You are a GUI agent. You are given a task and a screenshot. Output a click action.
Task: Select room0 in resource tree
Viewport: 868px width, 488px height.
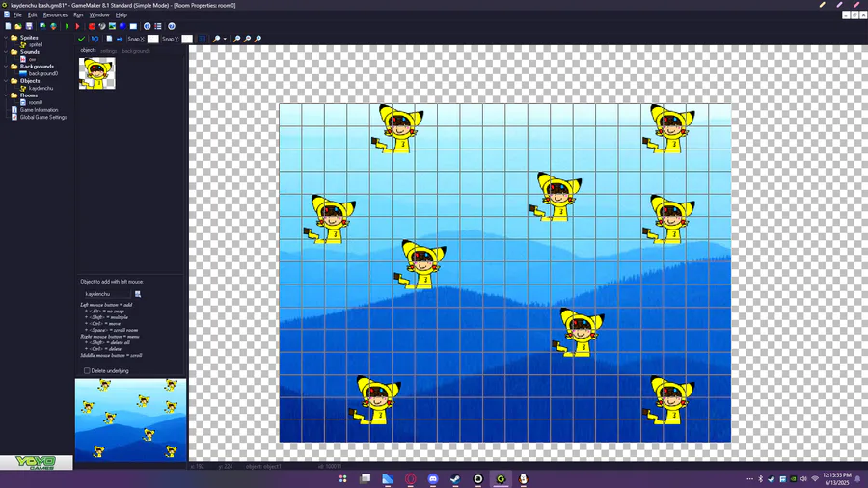tap(36, 102)
